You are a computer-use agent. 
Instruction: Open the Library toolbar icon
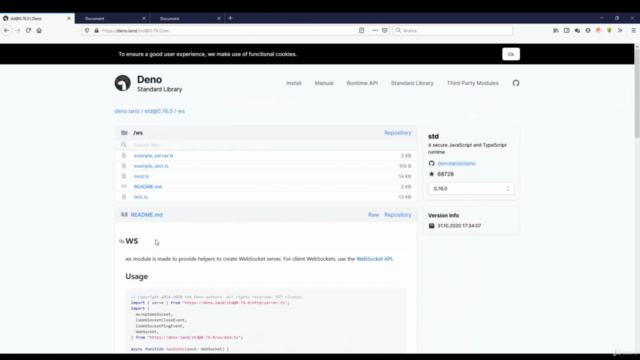click(556, 31)
